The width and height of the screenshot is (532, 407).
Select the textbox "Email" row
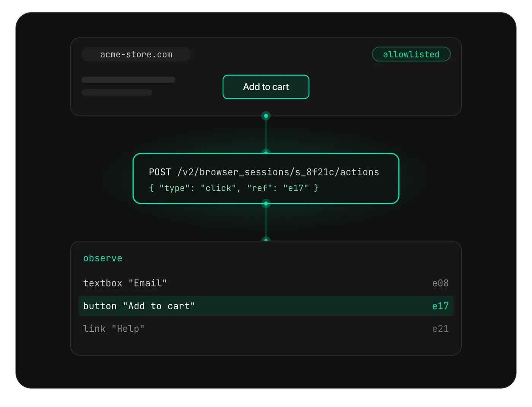pos(266,283)
